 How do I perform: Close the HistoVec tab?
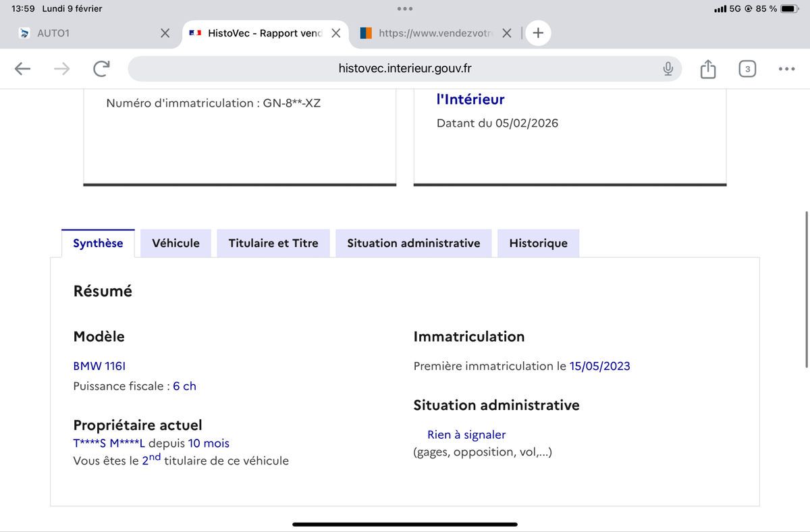(x=335, y=32)
